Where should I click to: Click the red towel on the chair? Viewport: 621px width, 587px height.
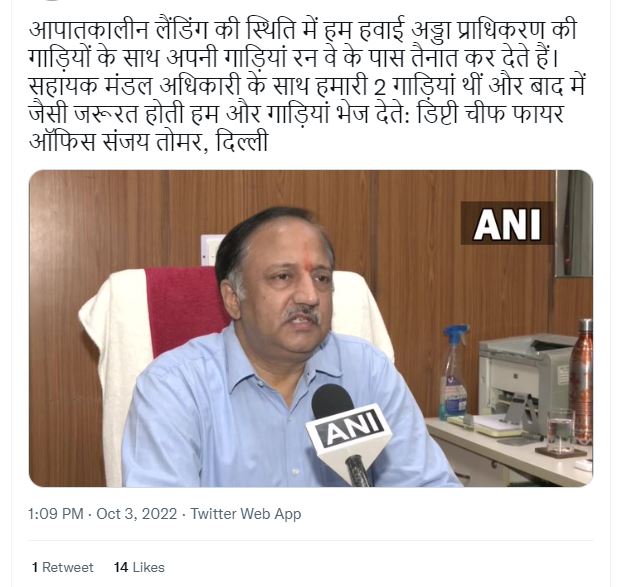click(x=186, y=310)
